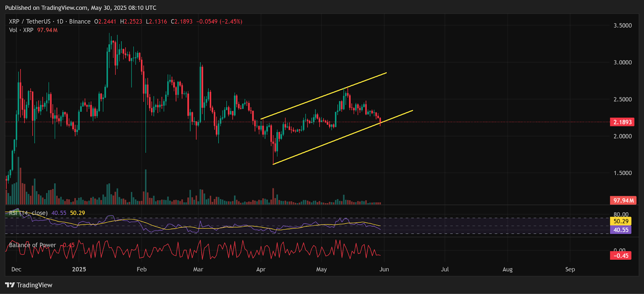The height and width of the screenshot is (294, 644).
Task: Click the 80.00 RSI scale label
Action: click(621, 214)
